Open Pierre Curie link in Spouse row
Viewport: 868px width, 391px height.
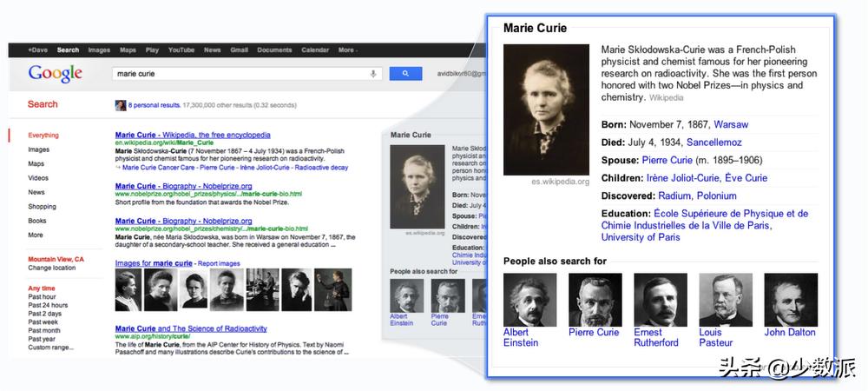point(667,160)
